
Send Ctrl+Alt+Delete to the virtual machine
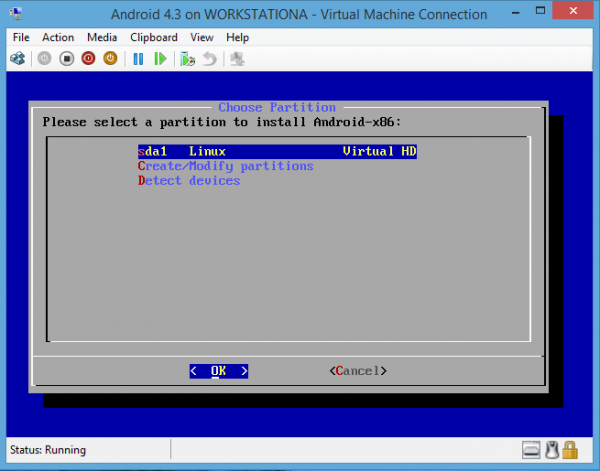(18, 59)
